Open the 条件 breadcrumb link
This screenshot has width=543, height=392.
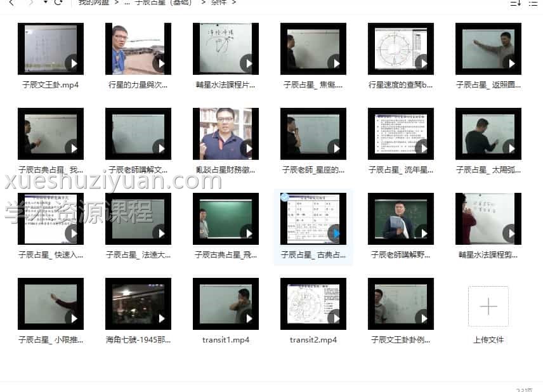pyautogui.click(x=218, y=3)
